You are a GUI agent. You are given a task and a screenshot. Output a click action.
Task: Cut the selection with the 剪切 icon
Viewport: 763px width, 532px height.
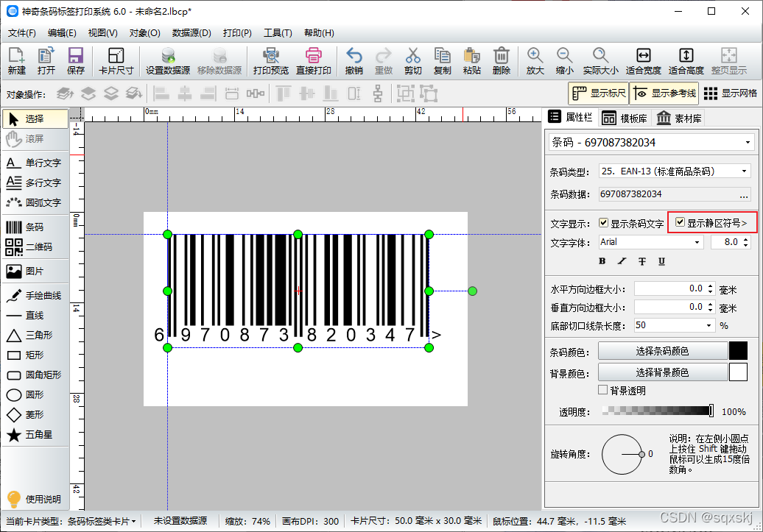click(412, 61)
